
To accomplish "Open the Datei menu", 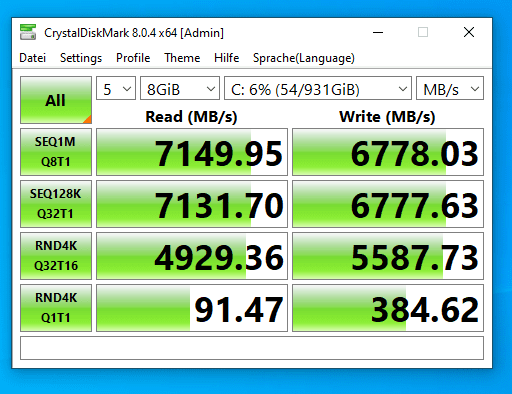I will (32, 58).
